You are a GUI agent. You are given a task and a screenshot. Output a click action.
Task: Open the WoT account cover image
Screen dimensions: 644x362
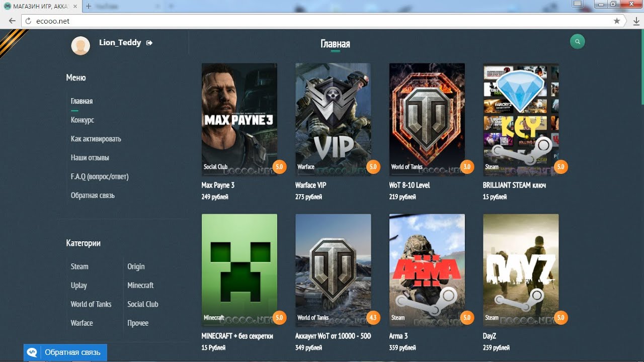tap(333, 270)
